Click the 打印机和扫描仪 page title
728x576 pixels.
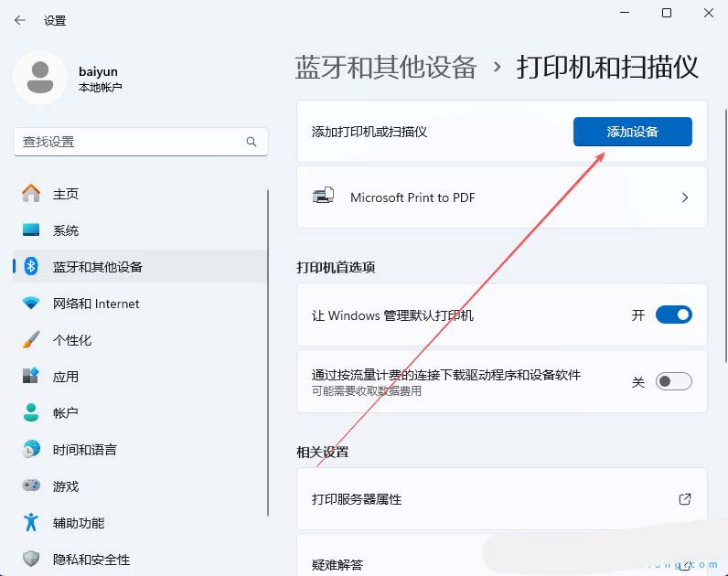tap(607, 68)
